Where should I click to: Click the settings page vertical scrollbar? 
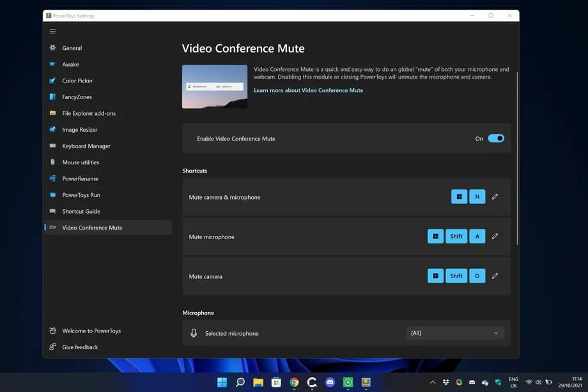coord(517,157)
